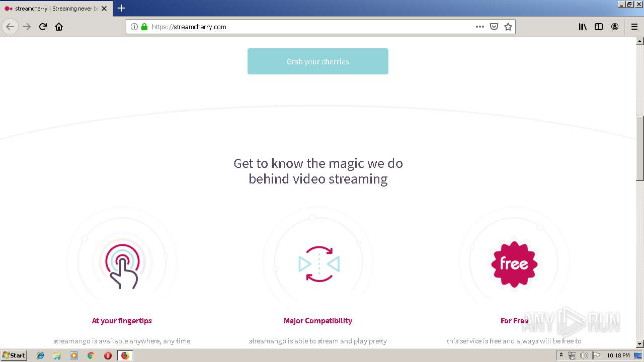644x362 pixels.
Task: Click the Forward navigation arrow
Action: pyautogui.click(x=27, y=27)
